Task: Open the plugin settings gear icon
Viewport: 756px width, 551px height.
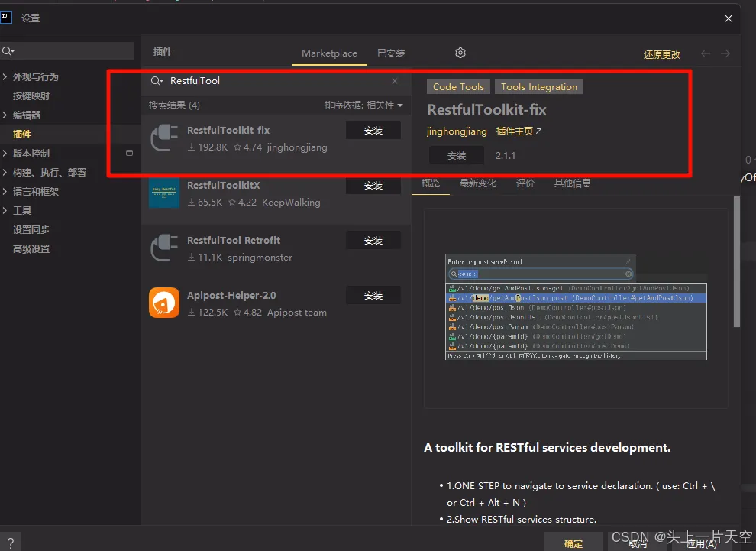Action: (460, 53)
